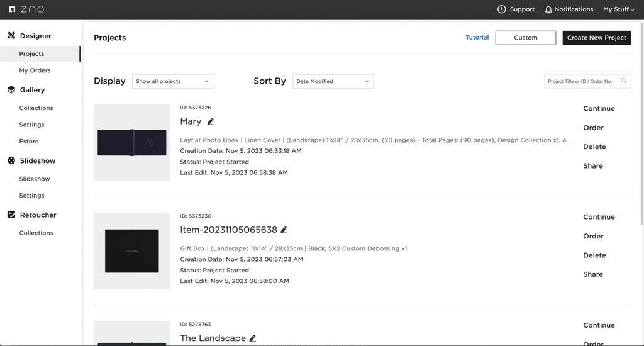This screenshot has width=644, height=346.
Task: Open the My Stuff dropdown menu
Action: (619, 9)
